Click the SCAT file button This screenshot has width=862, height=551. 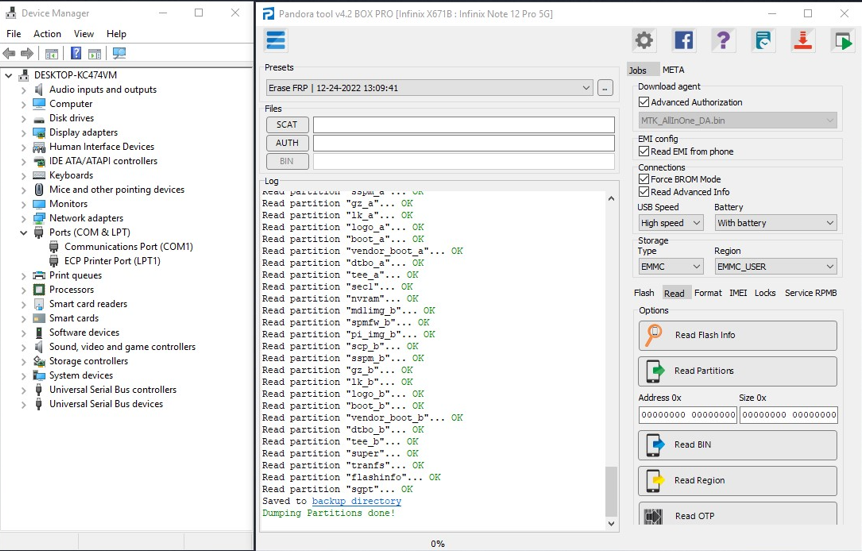coord(287,125)
